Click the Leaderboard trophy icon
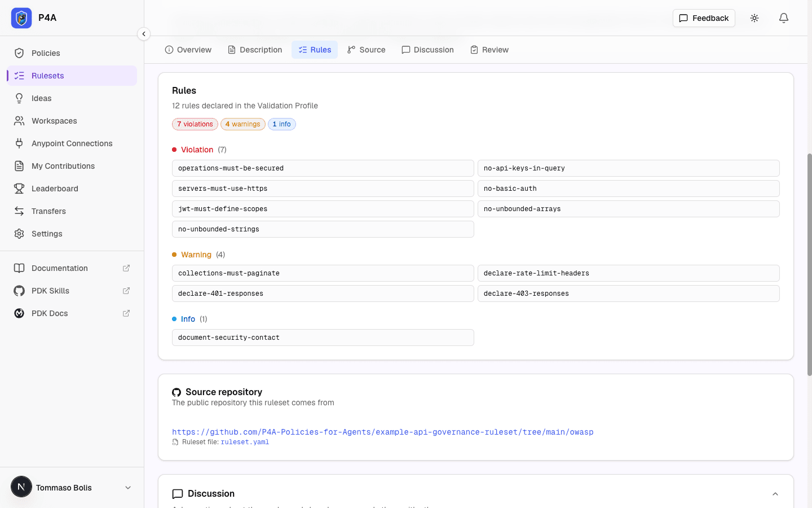The height and width of the screenshot is (508, 812). click(x=19, y=189)
